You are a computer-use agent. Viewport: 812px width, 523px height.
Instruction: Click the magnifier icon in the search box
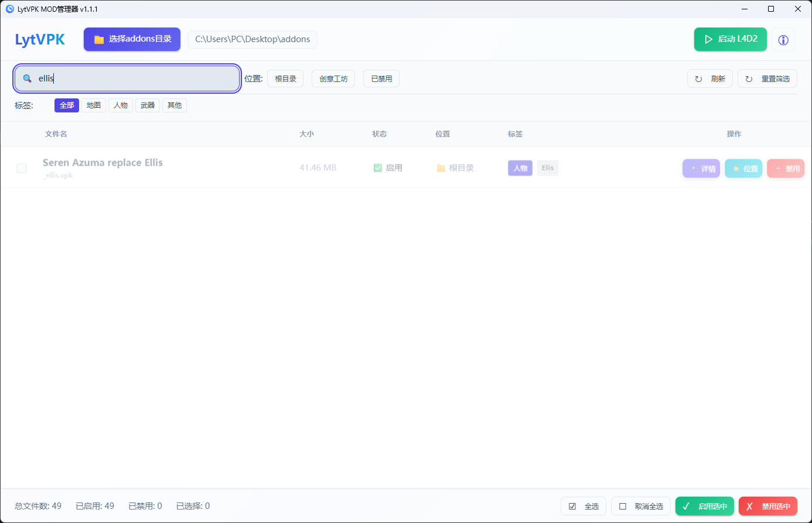point(27,78)
